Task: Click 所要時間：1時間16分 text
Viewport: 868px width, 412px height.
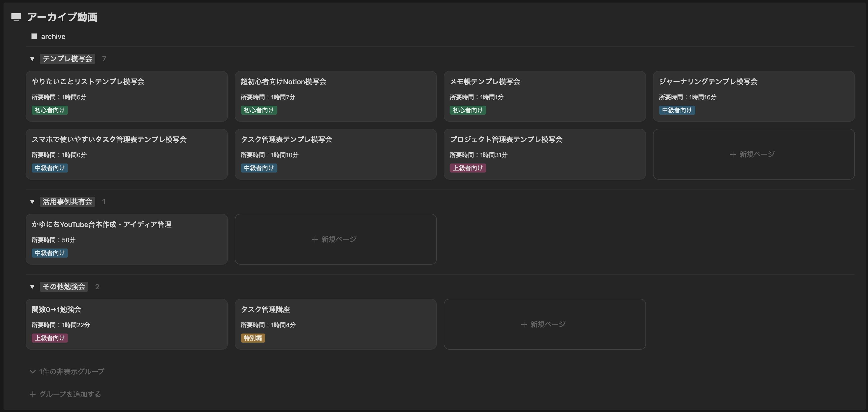Action: (688, 97)
